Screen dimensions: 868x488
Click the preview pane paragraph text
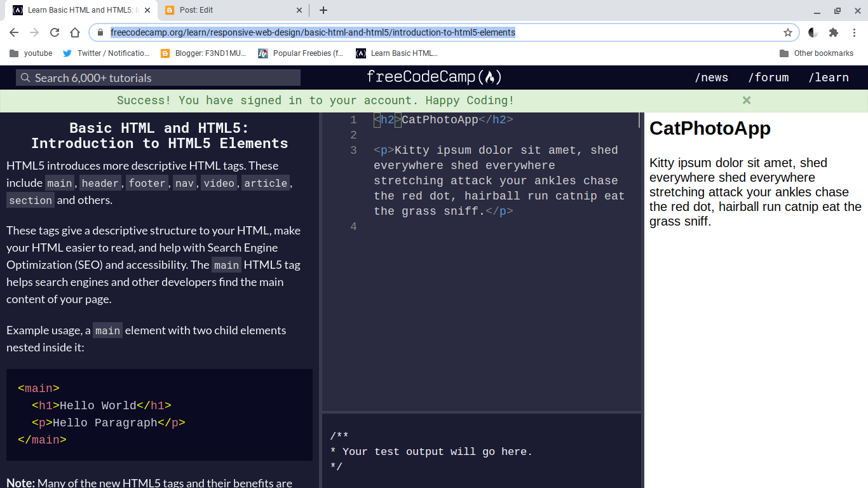pyautogui.click(x=756, y=192)
